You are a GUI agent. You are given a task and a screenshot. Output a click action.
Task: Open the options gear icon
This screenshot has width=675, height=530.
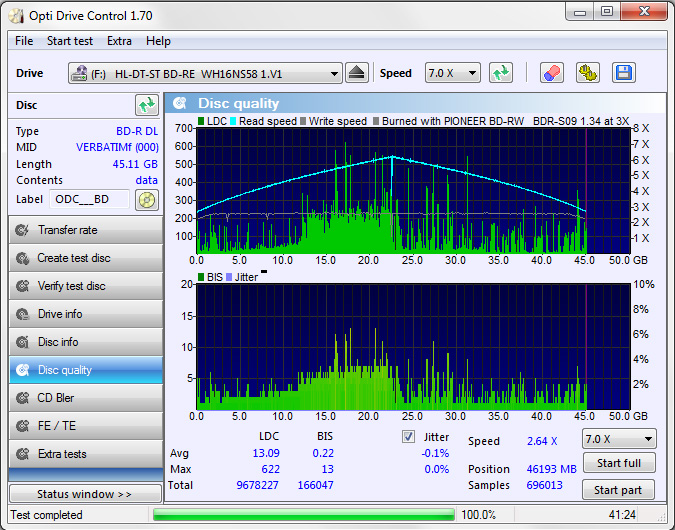(588, 73)
